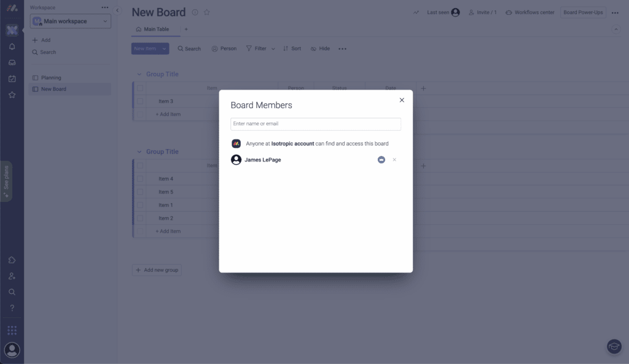This screenshot has height=364, width=629.
Task: Open the apps puzzle-piece icon
Action: pyautogui.click(x=12, y=260)
